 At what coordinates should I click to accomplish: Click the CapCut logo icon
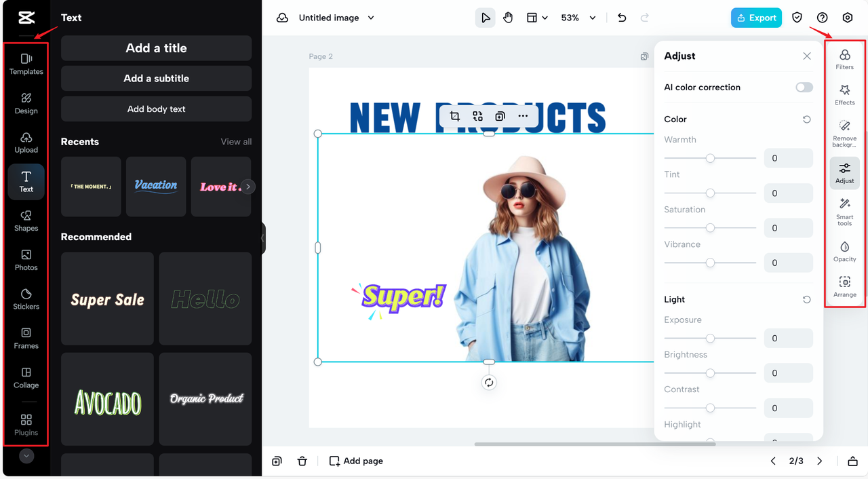26,18
